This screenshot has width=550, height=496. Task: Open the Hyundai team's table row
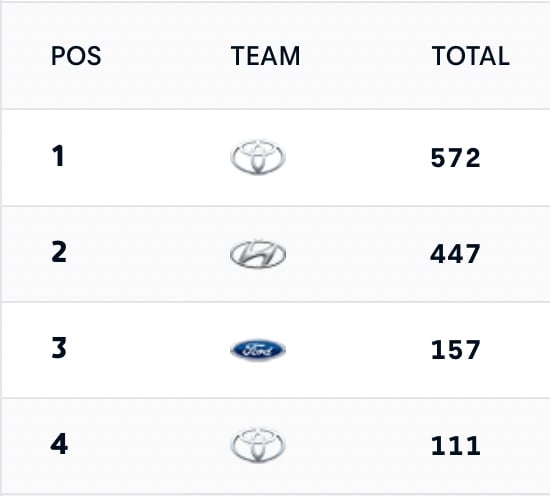[x=276, y=254]
